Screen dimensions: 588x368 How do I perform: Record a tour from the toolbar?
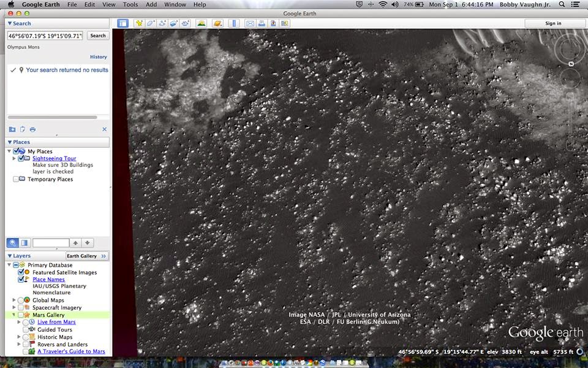coord(186,23)
